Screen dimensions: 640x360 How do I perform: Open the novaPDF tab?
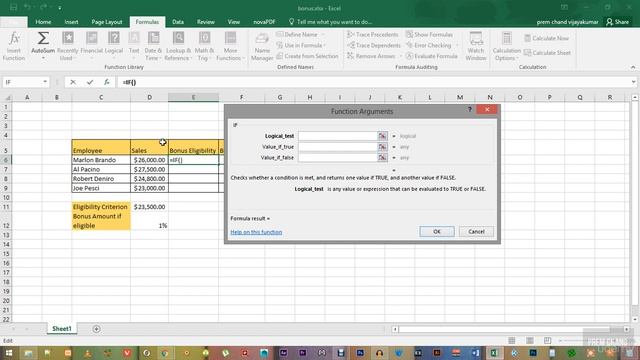pos(264,22)
